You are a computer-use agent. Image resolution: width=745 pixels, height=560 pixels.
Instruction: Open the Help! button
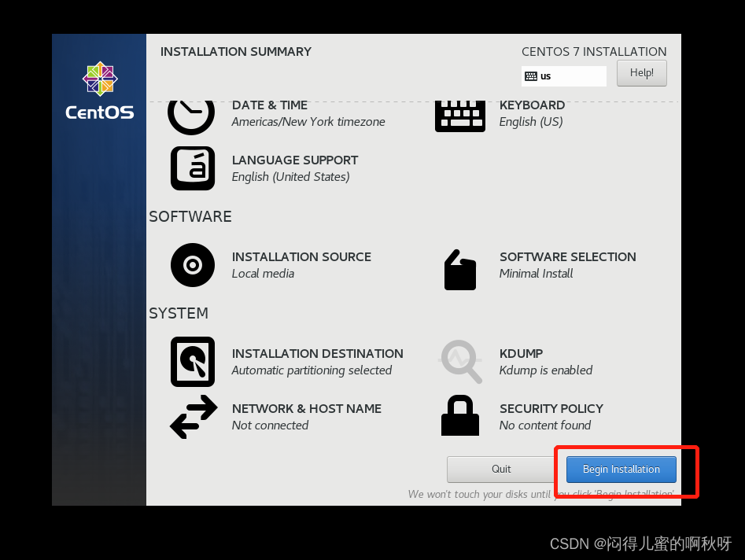(x=641, y=73)
